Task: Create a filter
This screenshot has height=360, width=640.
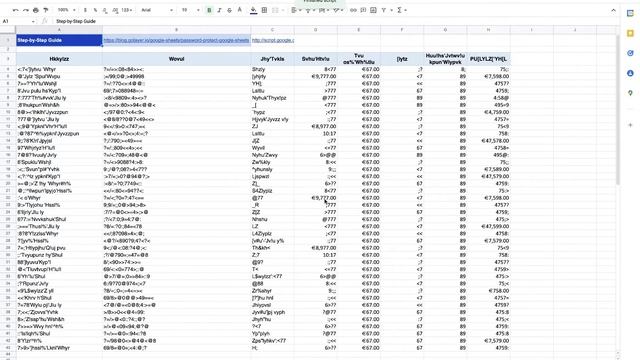Action: click(384, 10)
